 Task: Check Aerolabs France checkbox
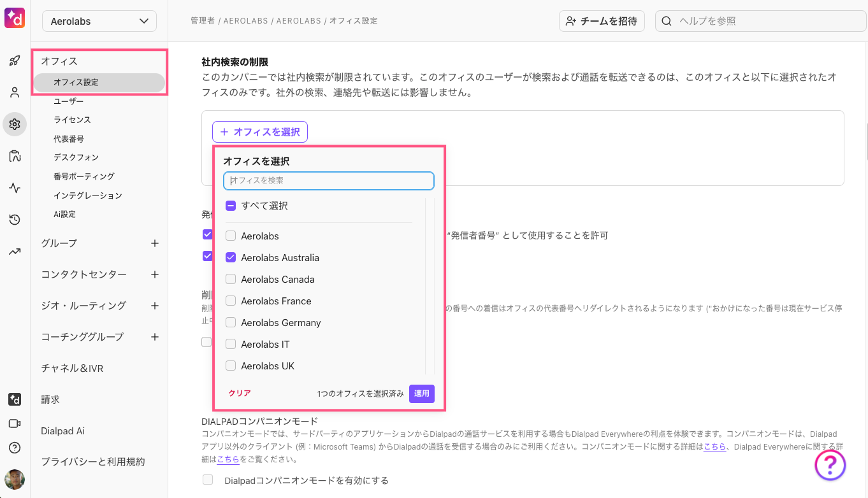pos(231,301)
